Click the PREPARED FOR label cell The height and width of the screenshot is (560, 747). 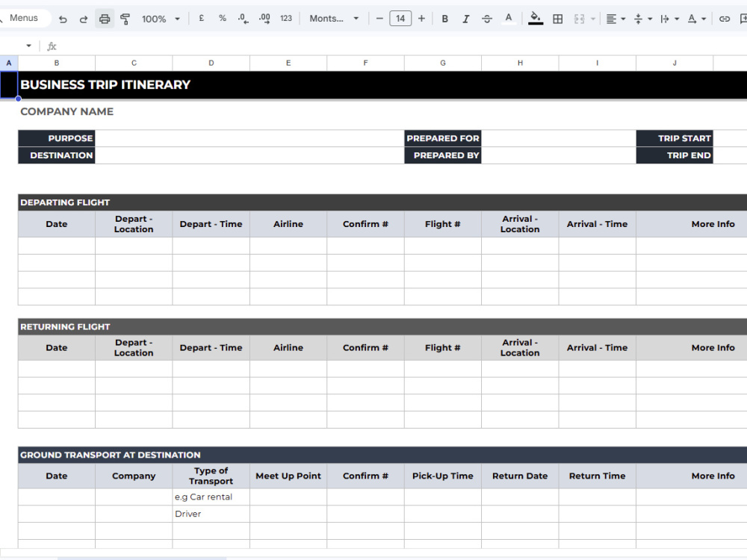[442, 138]
